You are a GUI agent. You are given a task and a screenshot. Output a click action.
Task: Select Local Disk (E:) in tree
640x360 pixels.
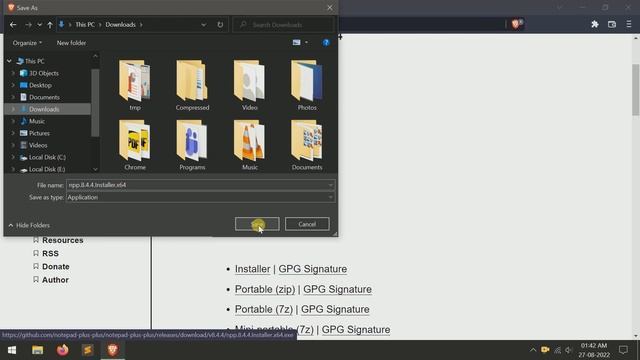pyautogui.click(x=47, y=169)
